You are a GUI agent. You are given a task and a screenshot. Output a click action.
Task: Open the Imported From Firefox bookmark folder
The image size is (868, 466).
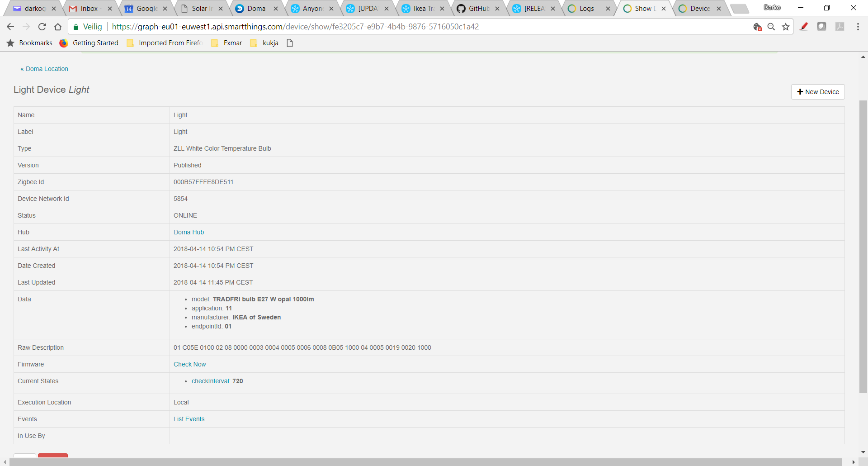[x=165, y=43]
